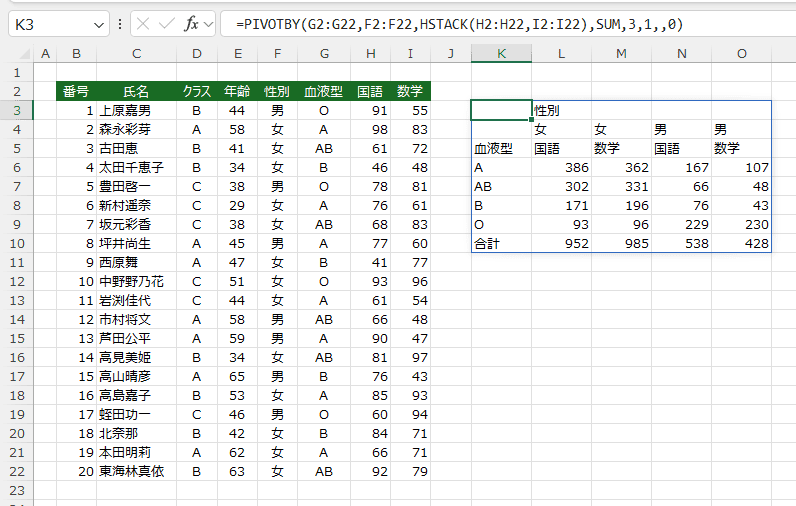Click the pivot label 性別 in cell L3
Image resolution: width=796 pixels, height=506 pixels.
[x=561, y=110]
